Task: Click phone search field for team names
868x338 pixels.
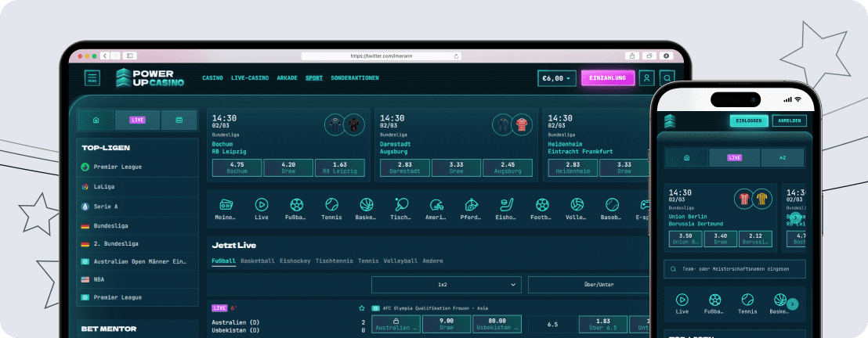Action: tap(735, 269)
